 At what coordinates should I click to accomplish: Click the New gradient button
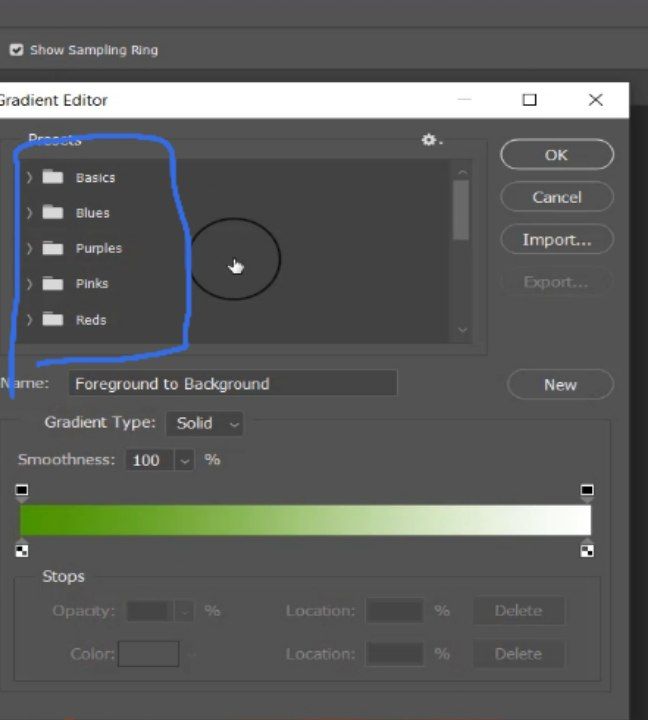[560, 384]
